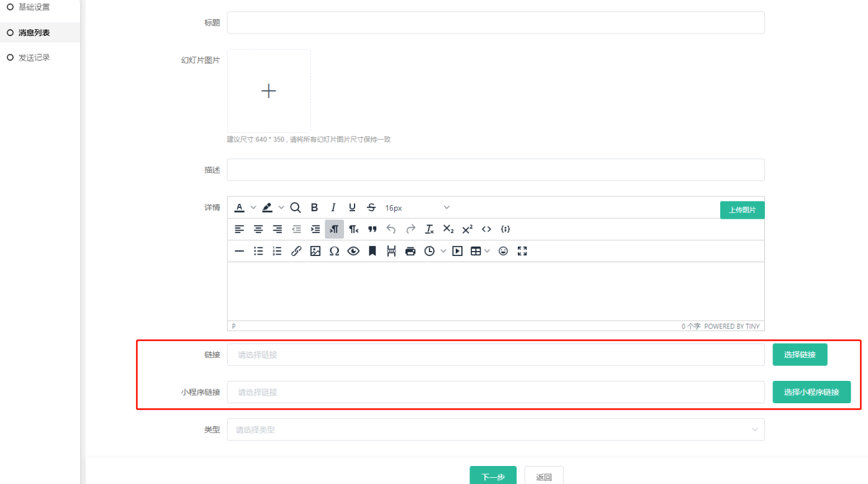Toggle left-to-right text direction
Viewport: 868px width, 484px height.
pos(334,229)
